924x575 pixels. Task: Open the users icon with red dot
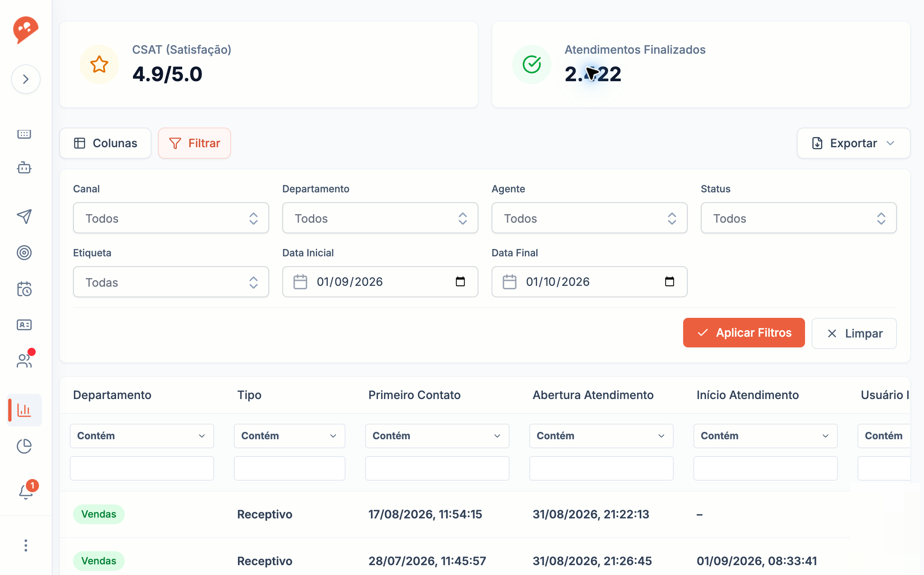[x=24, y=361]
